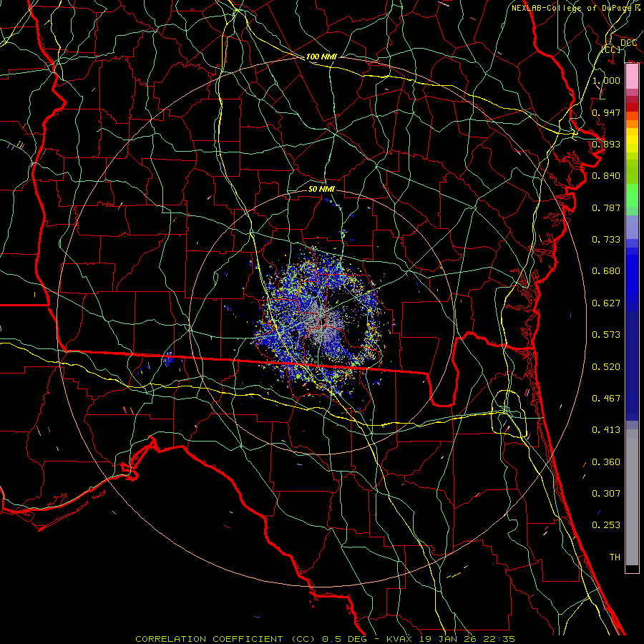Click the NEXLAB-College of DuPage header text
This screenshot has width=644, height=644.
[576, 8]
